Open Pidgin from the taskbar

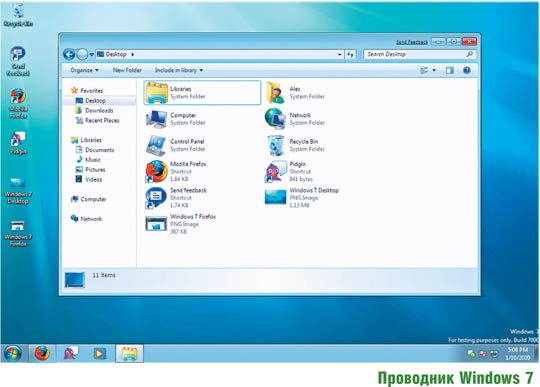pos(71,353)
